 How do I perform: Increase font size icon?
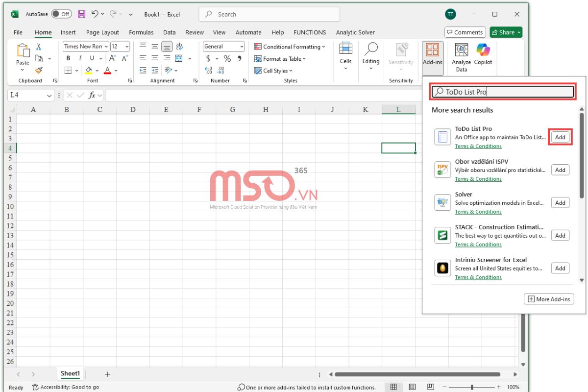coord(113,58)
